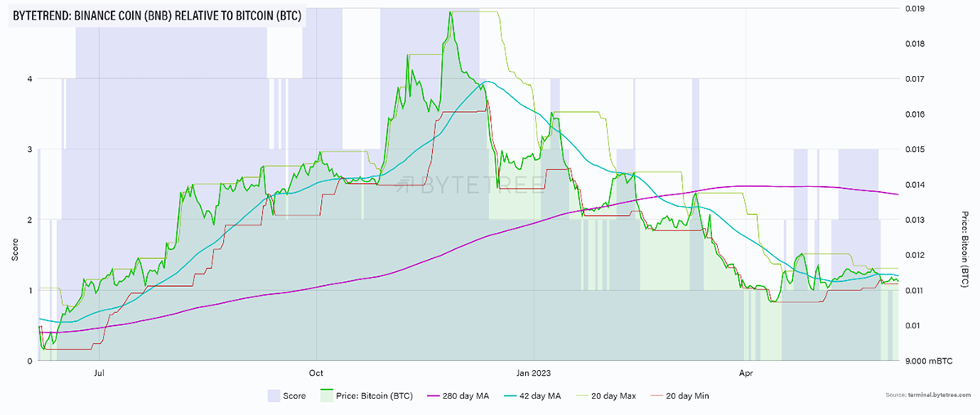The height and width of the screenshot is (415, 980).
Task: Toggle Price: Bitcoin (BTC) legend entry
Action: point(366,396)
